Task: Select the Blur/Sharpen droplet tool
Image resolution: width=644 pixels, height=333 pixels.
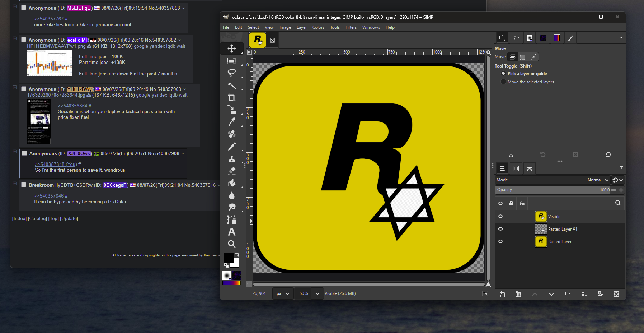Action: pos(232,195)
